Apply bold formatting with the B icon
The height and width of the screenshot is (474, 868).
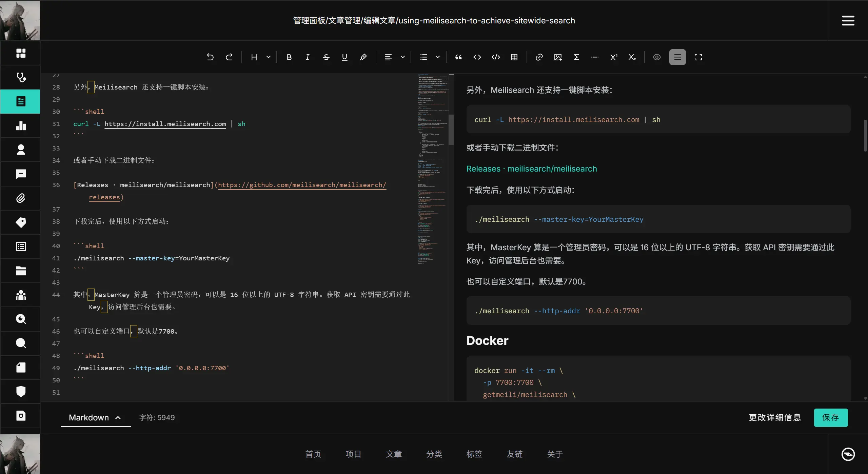(x=289, y=57)
